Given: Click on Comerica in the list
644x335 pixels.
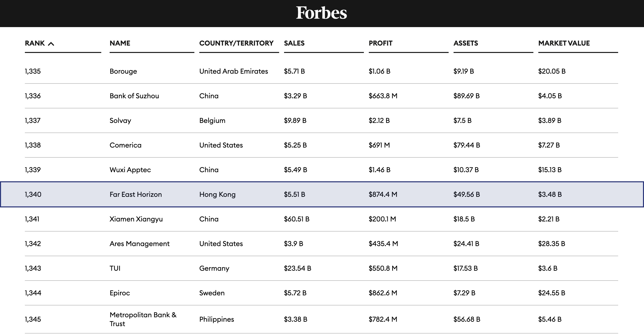Looking at the screenshot, I should pos(125,145).
